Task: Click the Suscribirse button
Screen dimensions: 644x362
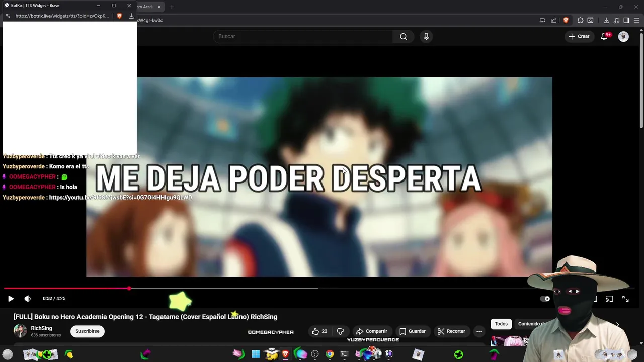Action: [88, 331]
